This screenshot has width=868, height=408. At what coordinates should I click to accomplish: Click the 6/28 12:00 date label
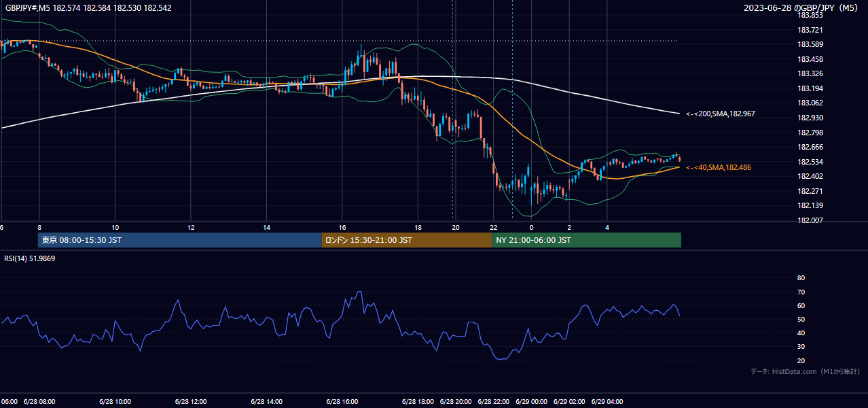[191, 401]
